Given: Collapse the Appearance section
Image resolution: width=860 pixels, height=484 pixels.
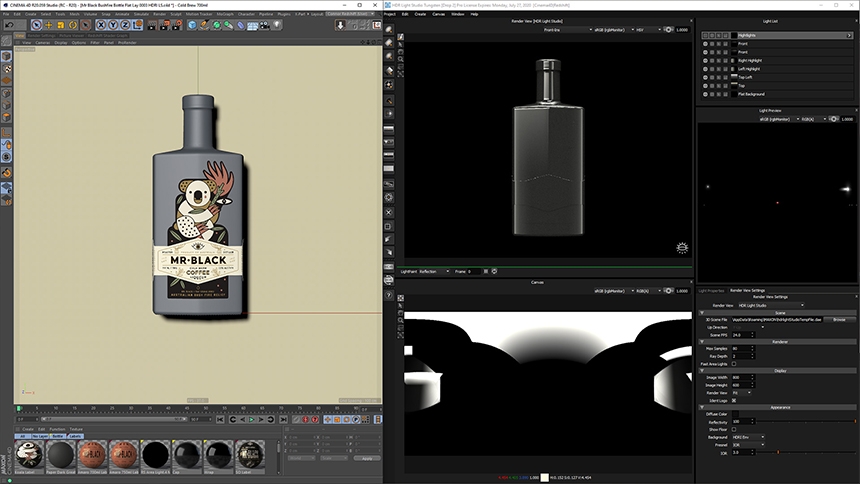Looking at the screenshot, I should pos(702,407).
